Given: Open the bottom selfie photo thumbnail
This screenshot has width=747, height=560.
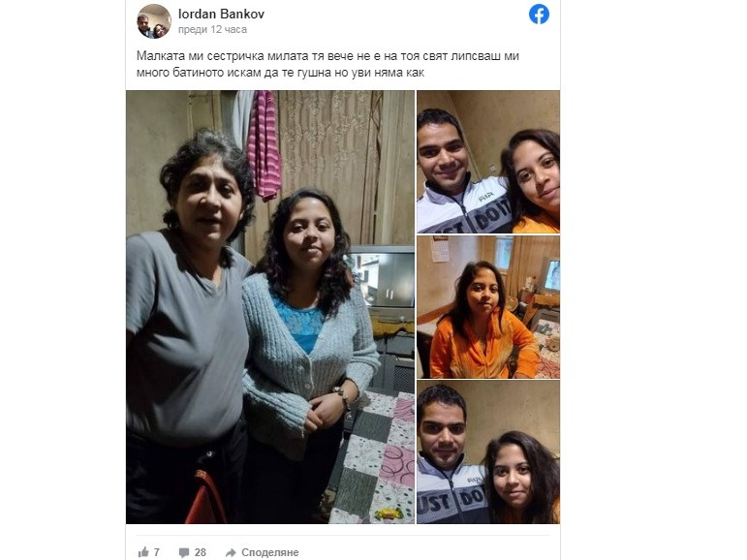Looking at the screenshot, I should click(488, 452).
